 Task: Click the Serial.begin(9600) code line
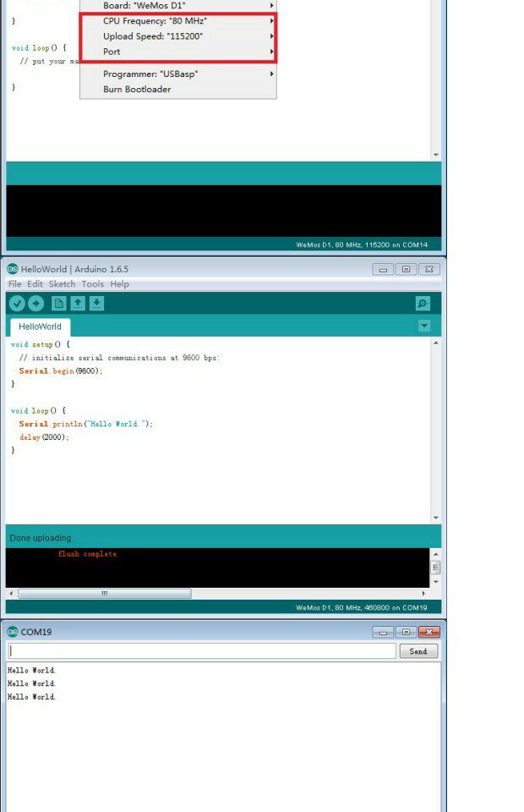click(x=61, y=370)
